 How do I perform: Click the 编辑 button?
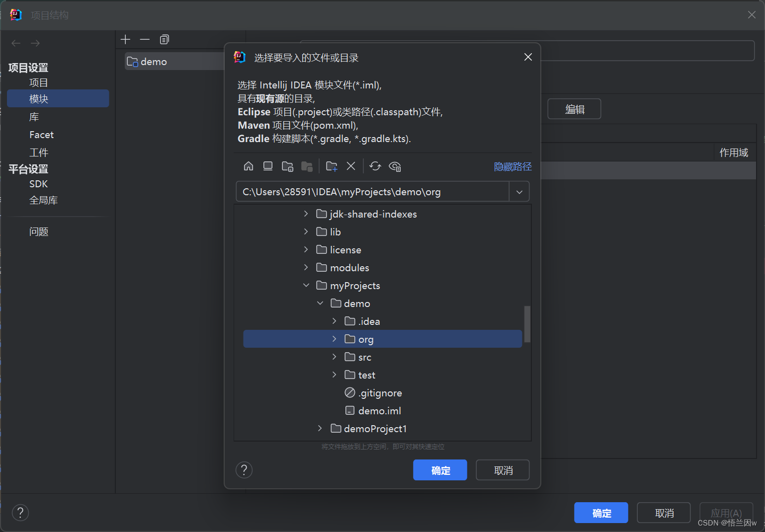pyautogui.click(x=574, y=109)
